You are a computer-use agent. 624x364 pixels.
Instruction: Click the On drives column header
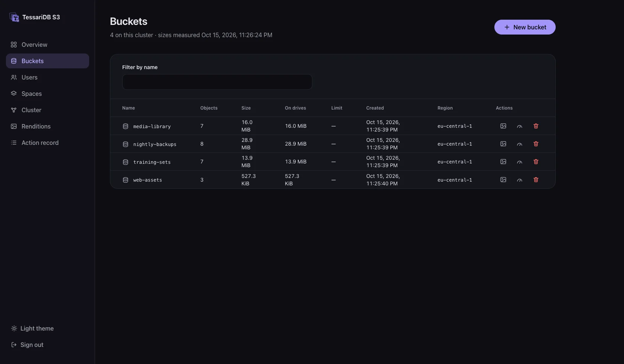295,108
